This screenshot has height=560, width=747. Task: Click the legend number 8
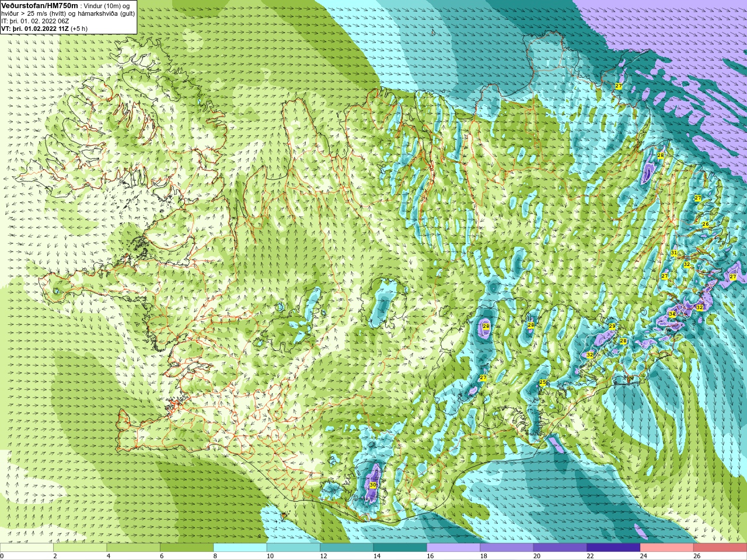[x=215, y=556]
